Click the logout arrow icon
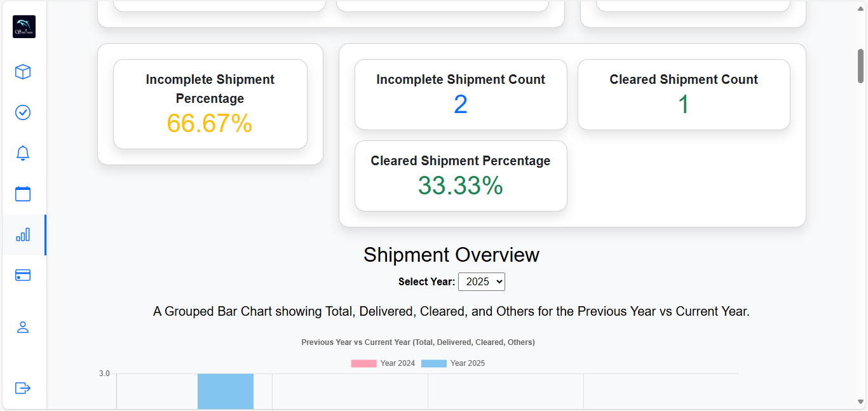Screen dimensions: 868x411 pyautogui.click(x=23, y=387)
